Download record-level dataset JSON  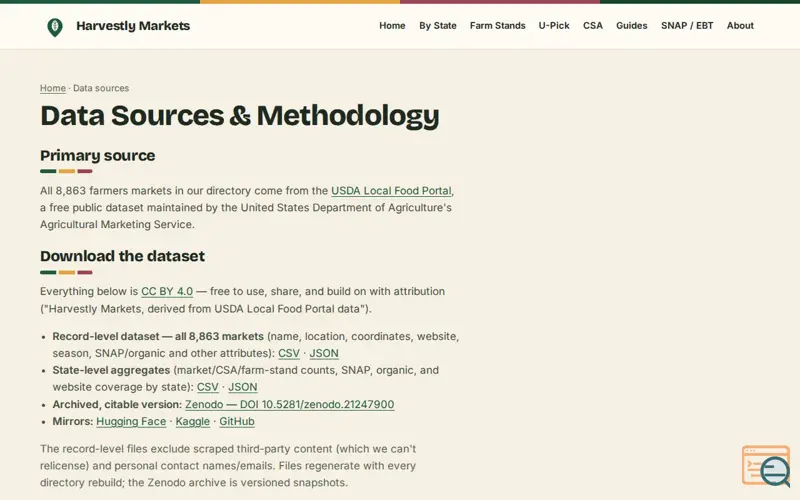coord(324,353)
